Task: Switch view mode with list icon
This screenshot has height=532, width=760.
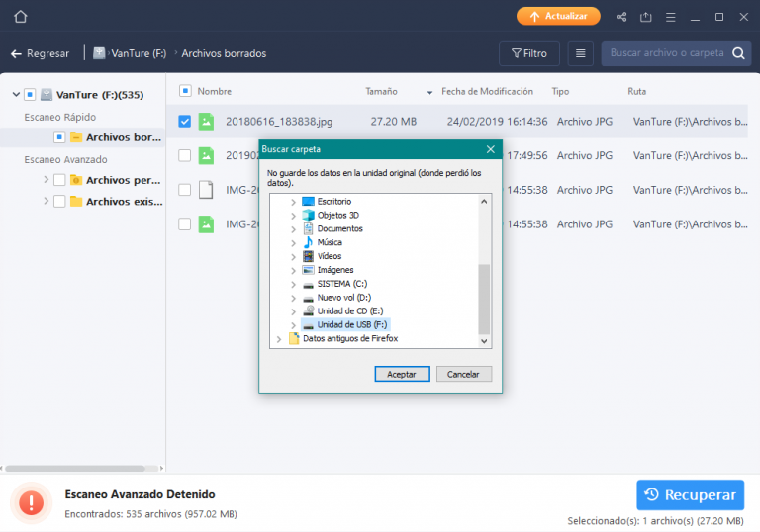Action: coord(580,53)
